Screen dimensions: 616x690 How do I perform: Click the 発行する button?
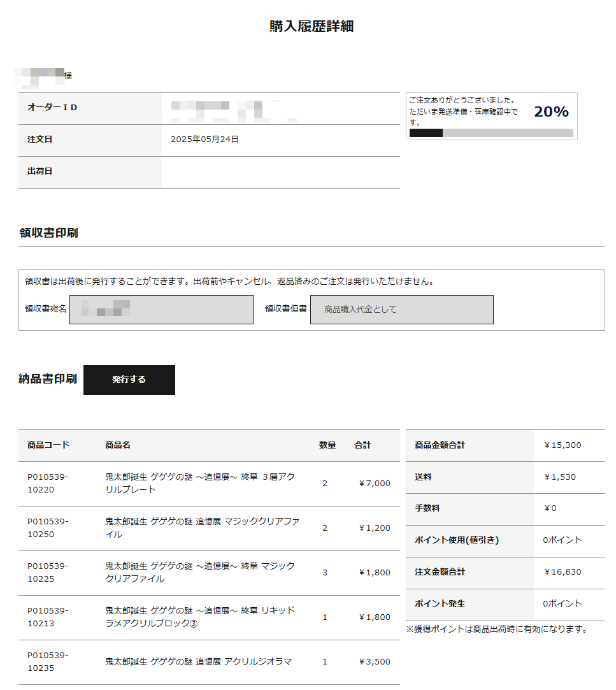pos(129,380)
